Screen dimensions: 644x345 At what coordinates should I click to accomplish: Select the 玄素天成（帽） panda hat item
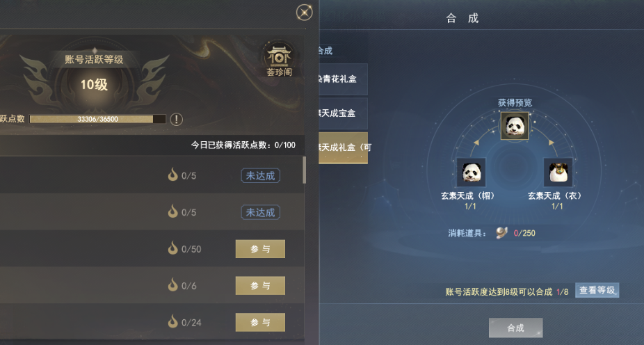tap(471, 172)
